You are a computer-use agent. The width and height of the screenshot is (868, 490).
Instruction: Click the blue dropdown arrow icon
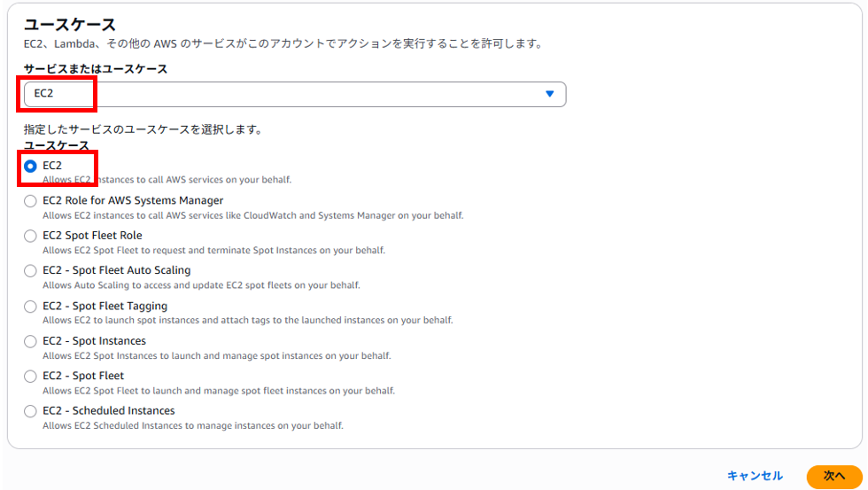pyautogui.click(x=549, y=94)
